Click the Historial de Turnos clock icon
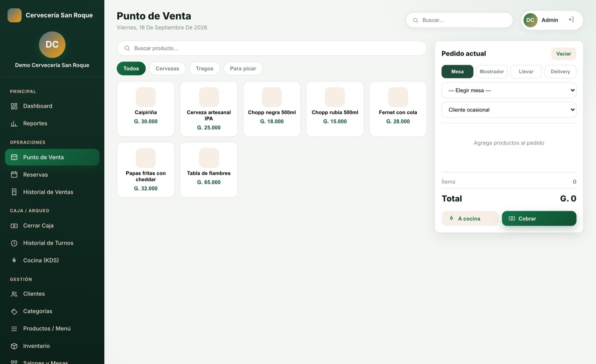The height and width of the screenshot is (364, 596). pos(14,243)
